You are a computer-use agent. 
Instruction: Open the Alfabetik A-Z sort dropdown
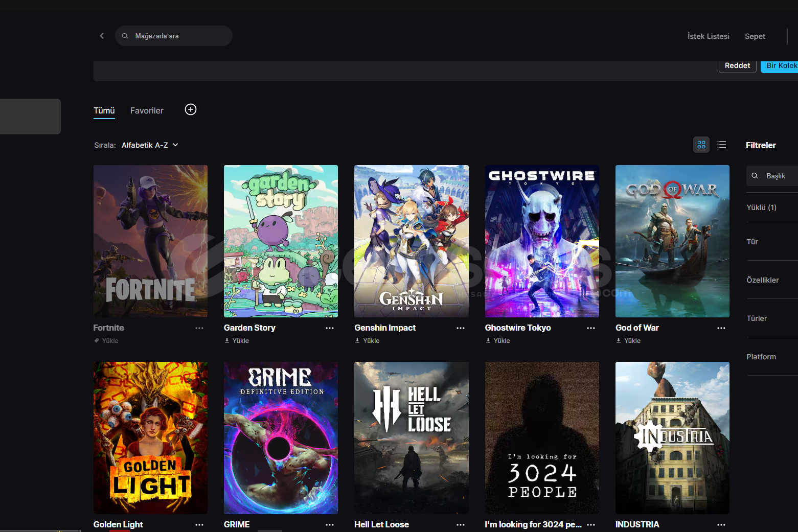click(x=150, y=145)
